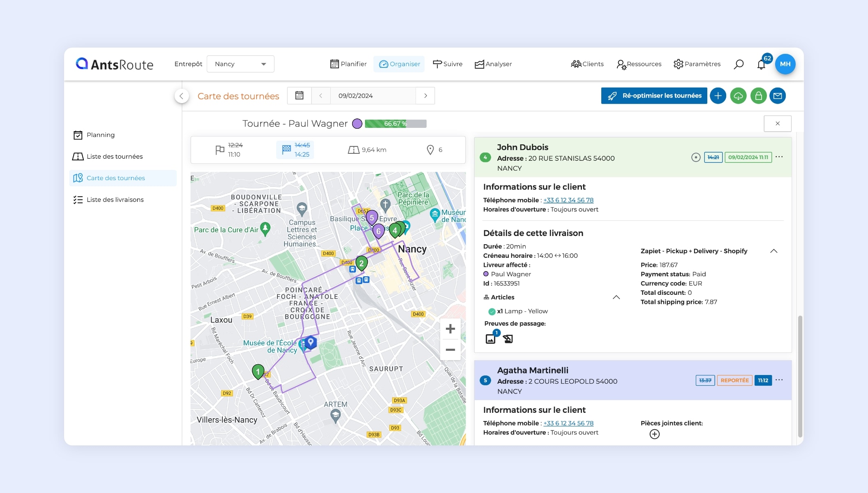Add a client attachment with plus icon
Image resolution: width=868 pixels, height=493 pixels.
coord(654,434)
